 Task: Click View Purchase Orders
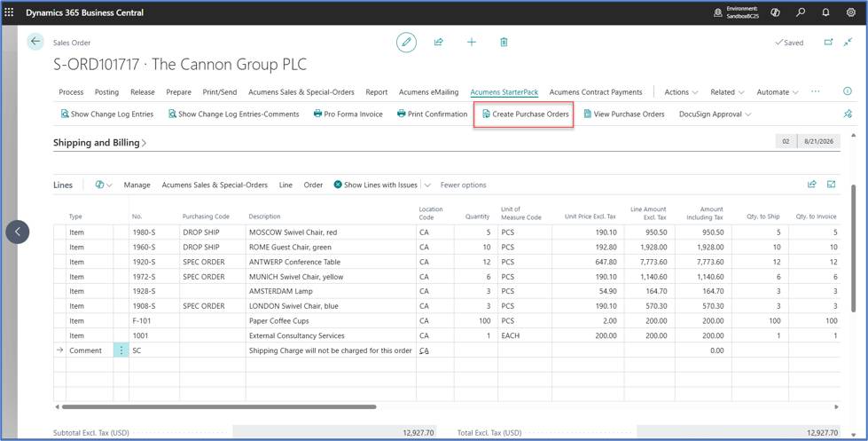pyautogui.click(x=624, y=114)
